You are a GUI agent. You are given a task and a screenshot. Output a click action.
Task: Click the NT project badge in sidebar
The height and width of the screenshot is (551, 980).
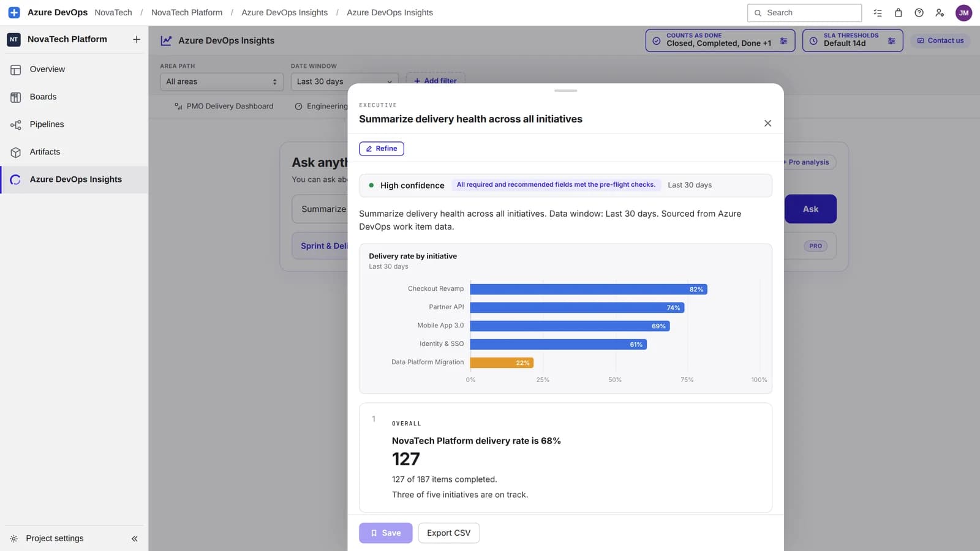point(14,39)
